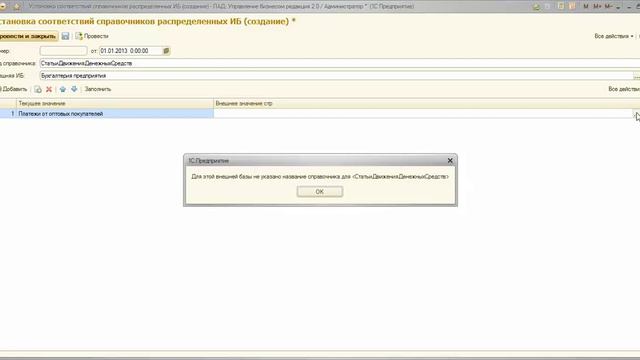
Task: Close the 1С:Предприятие message dialog
Action: pyautogui.click(x=450, y=161)
